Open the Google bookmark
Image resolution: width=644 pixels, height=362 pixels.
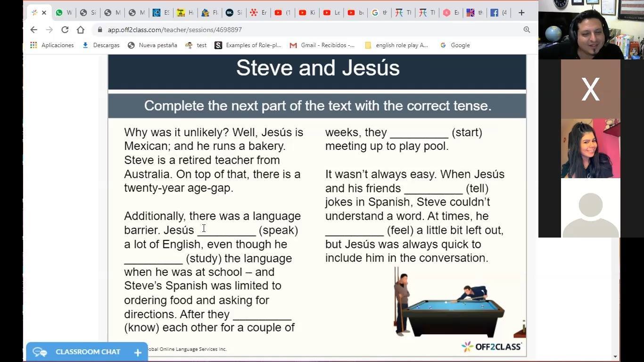tap(455, 45)
